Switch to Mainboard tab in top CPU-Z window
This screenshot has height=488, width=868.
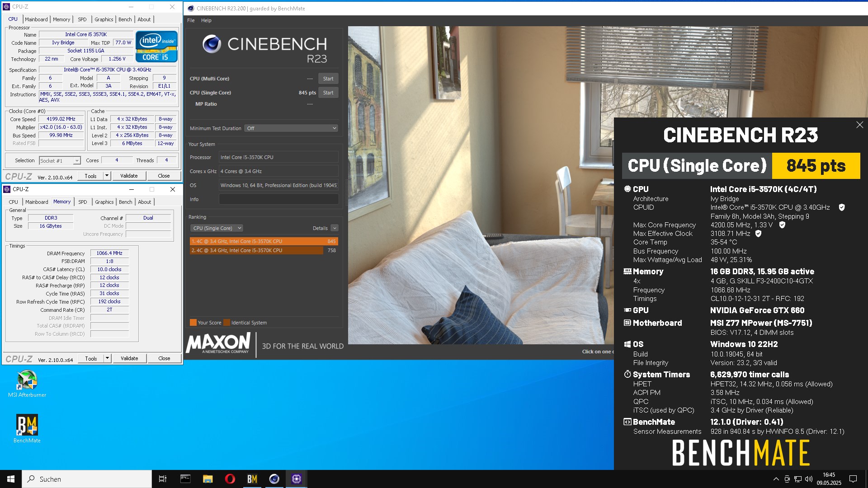pyautogui.click(x=36, y=19)
